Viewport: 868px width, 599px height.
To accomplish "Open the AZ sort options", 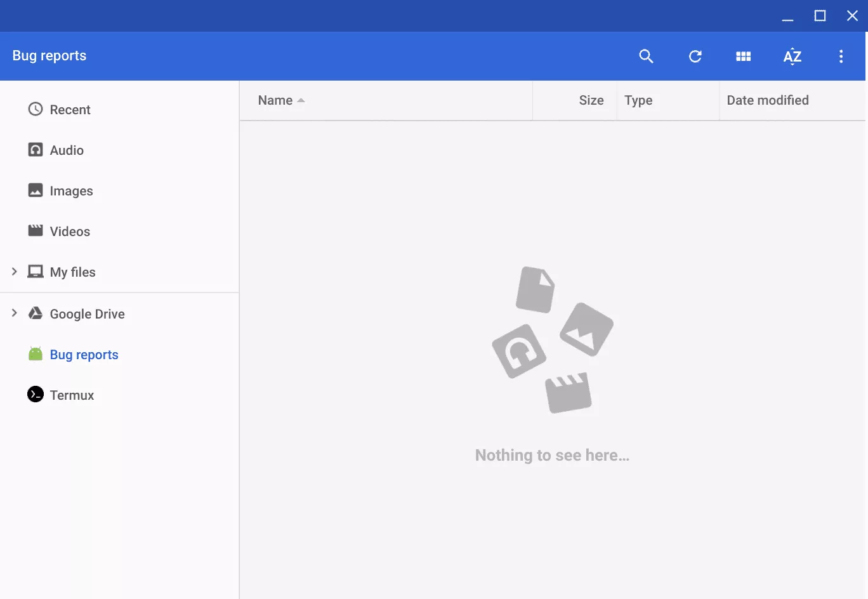I will [792, 56].
